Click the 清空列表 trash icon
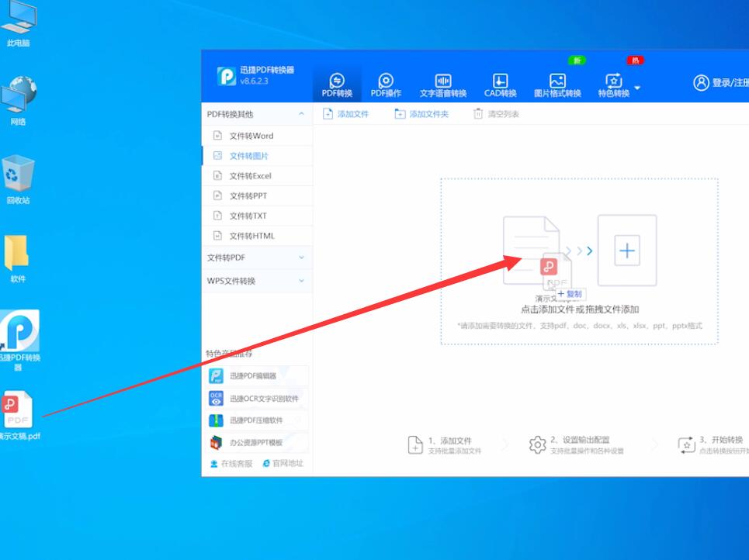 tap(477, 113)
